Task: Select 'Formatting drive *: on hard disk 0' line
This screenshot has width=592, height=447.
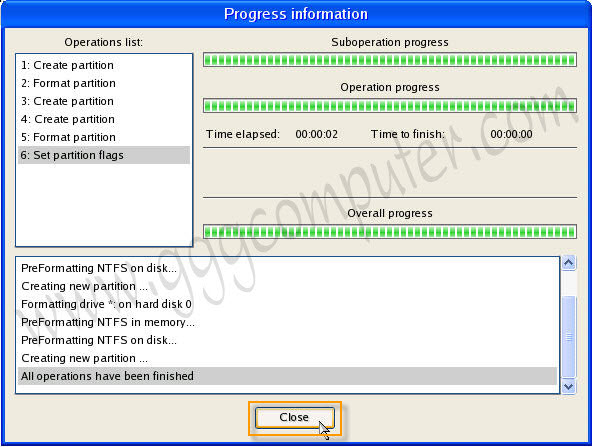Action: click(287, 304)
